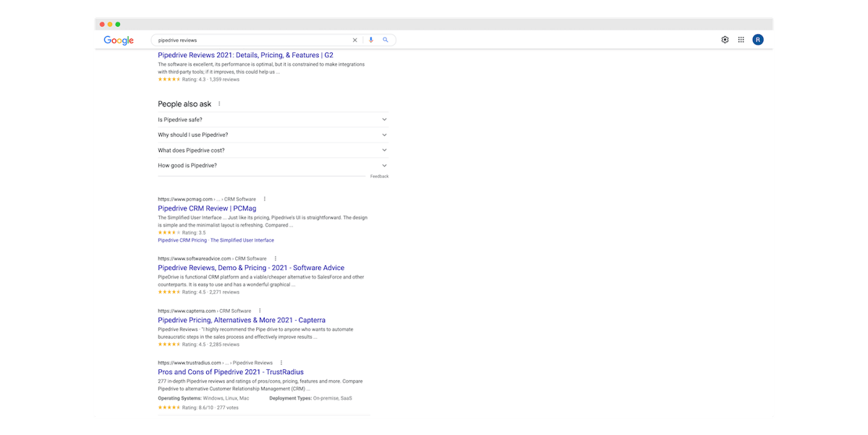Minimize the window with yellow button
Screen dimensions: 868x435
(x=110, y=25)
